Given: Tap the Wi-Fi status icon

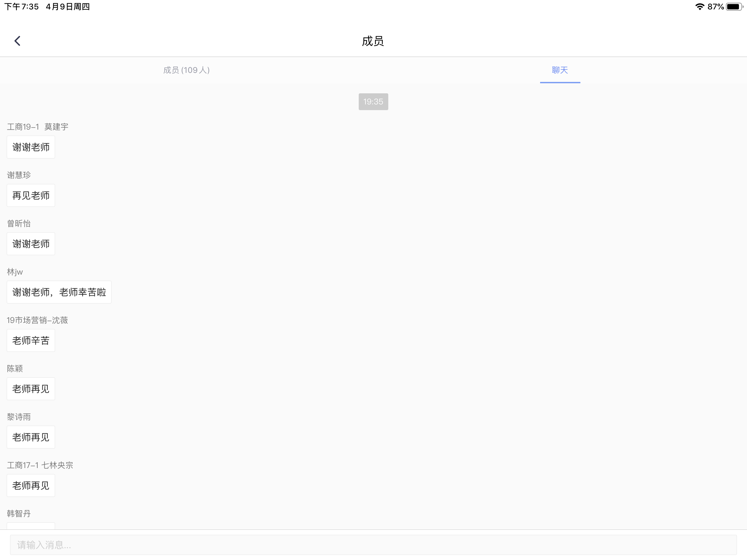Looking at the screenshot, I should coord(699,7).
